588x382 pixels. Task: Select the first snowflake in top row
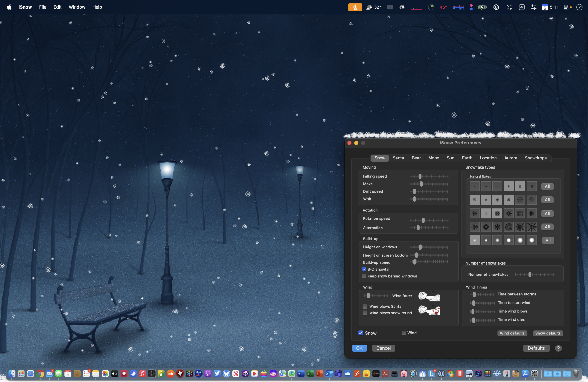(x=475, y=186)
